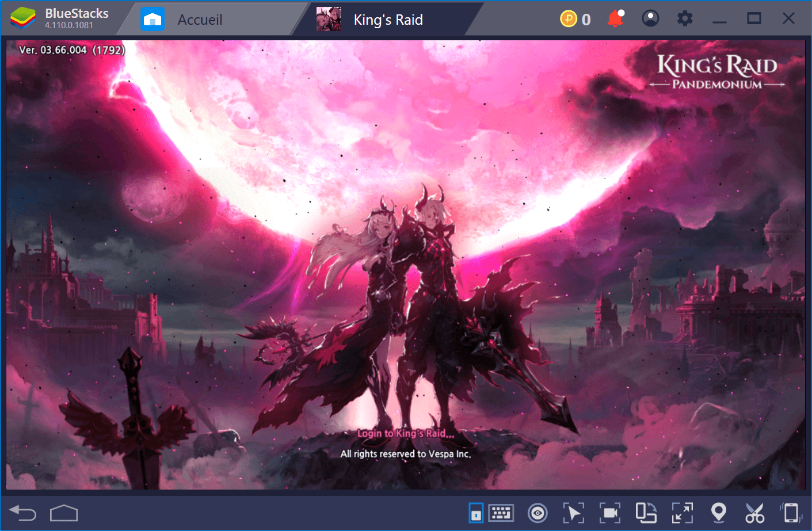Image resolution: width=812 pixels, height=531 pixels.
Task: Open BlueStacks settings gear
Action: tap(685, 18)
